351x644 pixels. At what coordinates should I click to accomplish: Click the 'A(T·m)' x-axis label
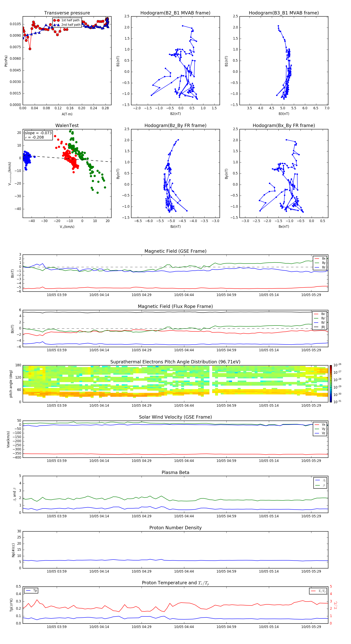(x=67, y=114)
